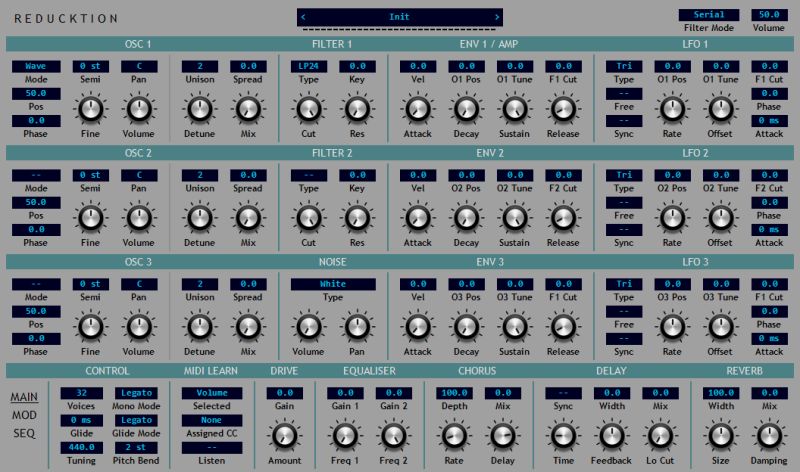Viewport: 800px width, 472px height.
Task: Click the ENV 1 Release knob
Action: (x=563, y=109)
